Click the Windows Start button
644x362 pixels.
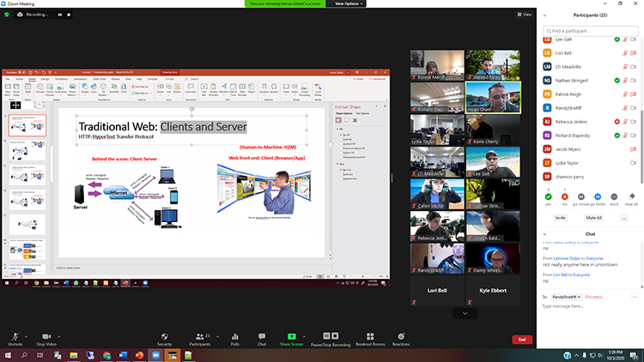point(8,355)
